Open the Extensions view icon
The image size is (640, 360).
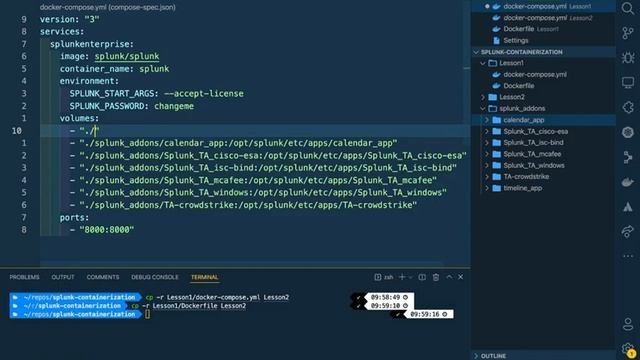628,107
